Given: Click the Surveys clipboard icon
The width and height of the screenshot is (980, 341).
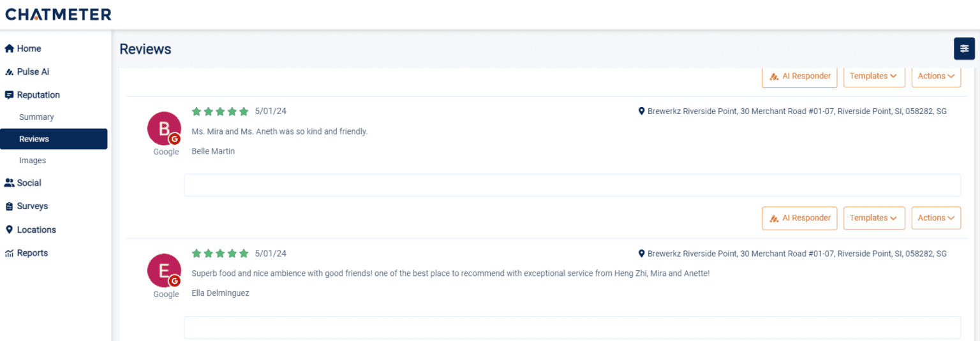Looking at the screenshot, I should coord(10,207).
